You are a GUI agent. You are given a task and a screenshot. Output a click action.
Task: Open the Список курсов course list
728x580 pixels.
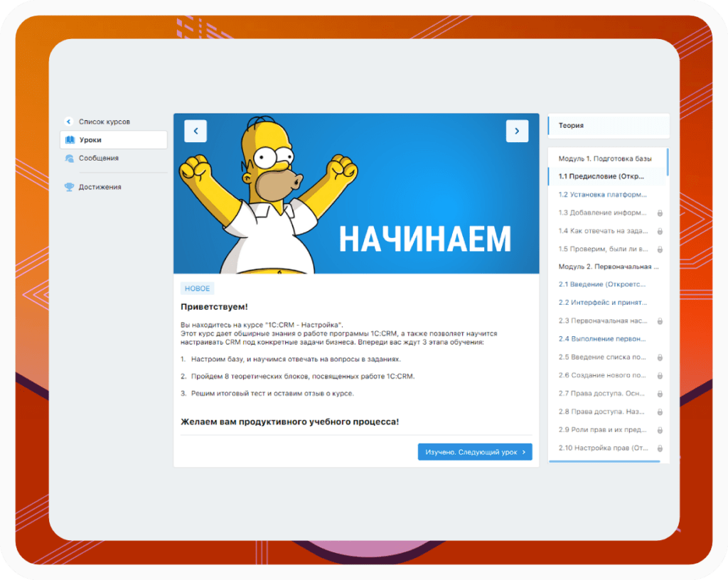coord(104,122)
